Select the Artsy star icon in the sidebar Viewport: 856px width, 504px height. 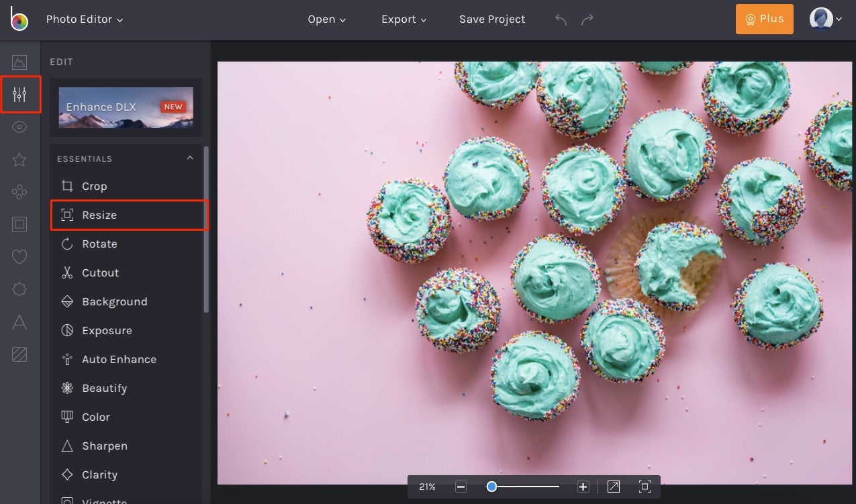pyautogui.click(x=19, y=159)
